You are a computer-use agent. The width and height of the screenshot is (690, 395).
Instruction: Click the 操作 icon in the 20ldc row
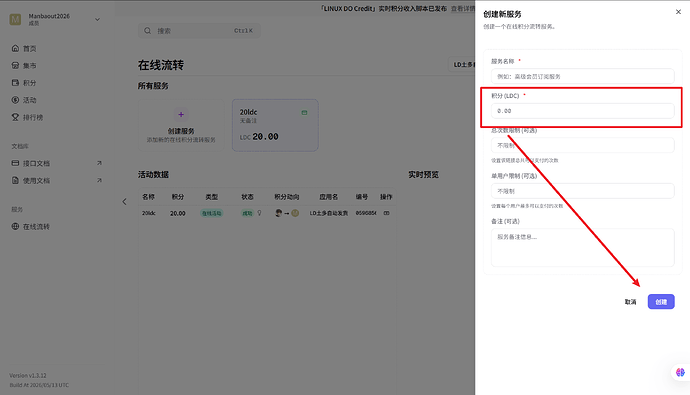[x=386, y=213]
